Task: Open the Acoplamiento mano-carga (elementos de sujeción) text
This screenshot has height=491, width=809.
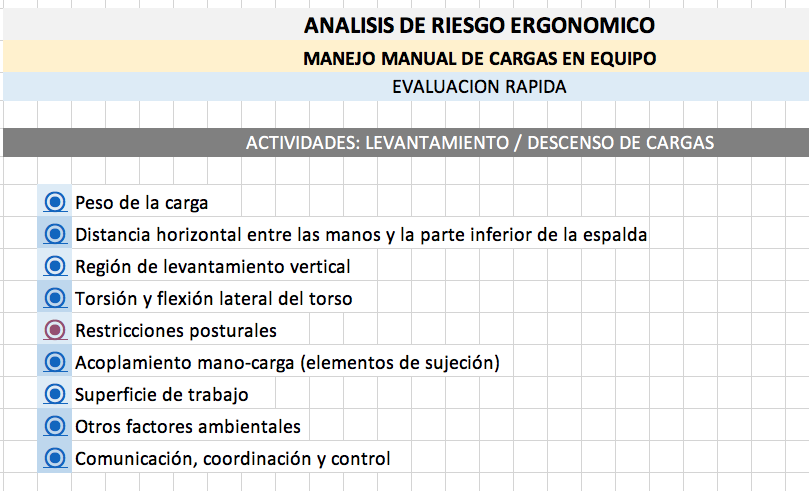Action: (x=287, y=363)
